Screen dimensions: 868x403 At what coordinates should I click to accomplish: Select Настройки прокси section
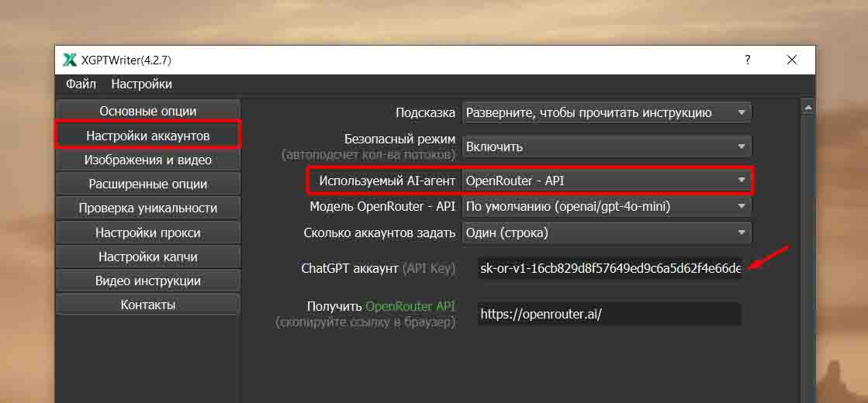[148, 232]
